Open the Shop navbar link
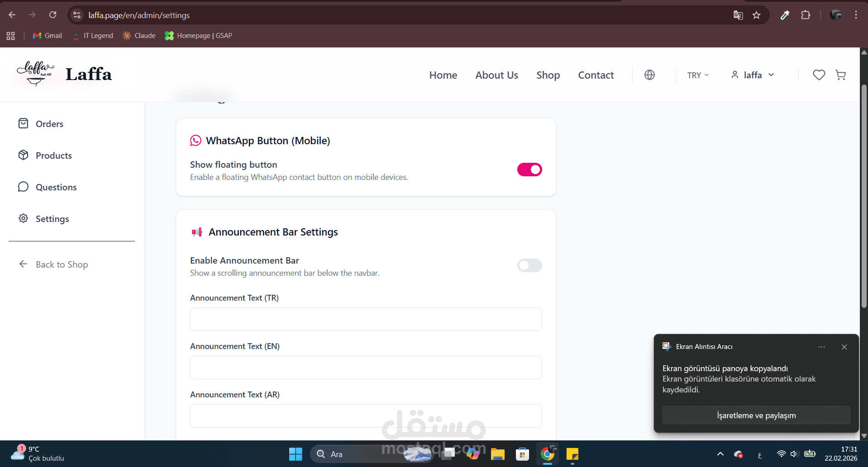 548,75
